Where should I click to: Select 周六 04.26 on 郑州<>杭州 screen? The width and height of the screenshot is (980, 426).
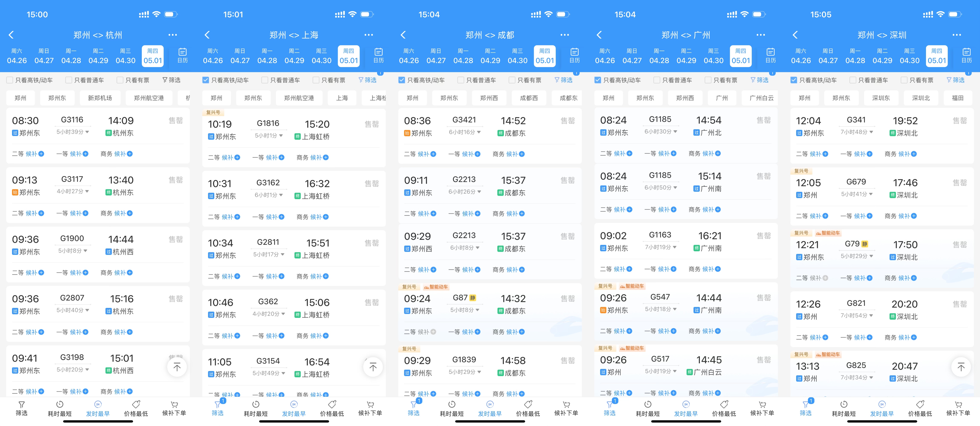pyautogui.click(x=17, y=56)
